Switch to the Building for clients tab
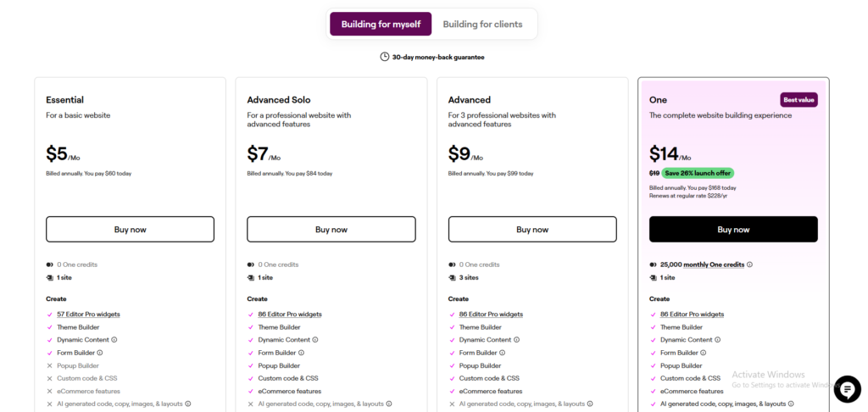Image resolution: width=868 pixels, height=412 pixels. [482, 24]
